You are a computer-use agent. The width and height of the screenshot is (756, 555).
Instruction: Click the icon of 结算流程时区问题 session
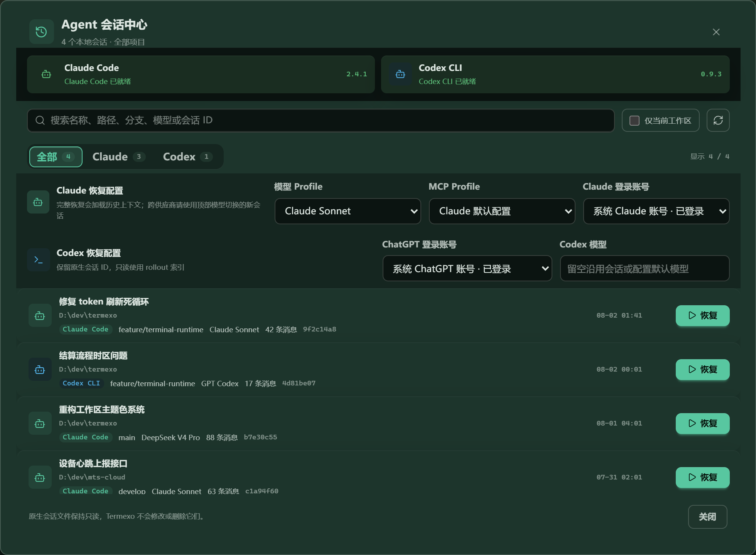point(40,370)
